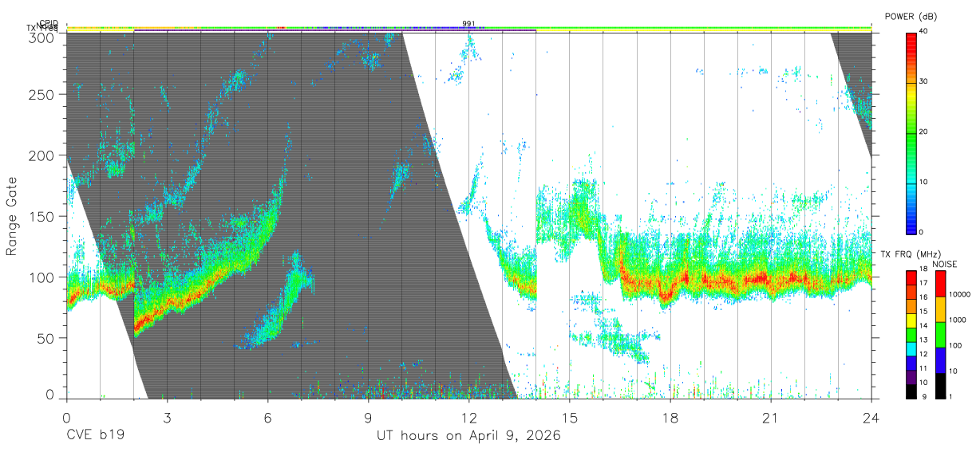Viewport: 980px width, 452px height.
Task: Choose purple segment of TX FRQ legend
Action: point(911,377)
